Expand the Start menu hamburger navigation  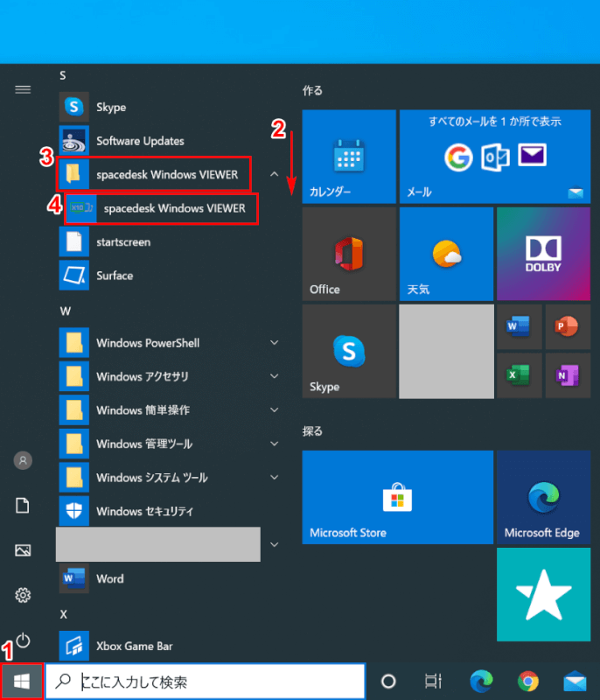pos(23,90)
